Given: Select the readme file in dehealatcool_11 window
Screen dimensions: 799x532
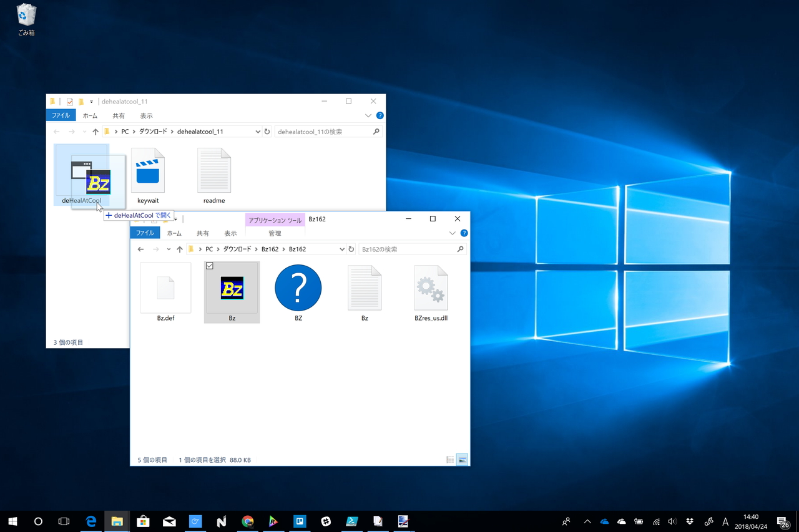Looking at the screenshot, I should click(214, 175).
